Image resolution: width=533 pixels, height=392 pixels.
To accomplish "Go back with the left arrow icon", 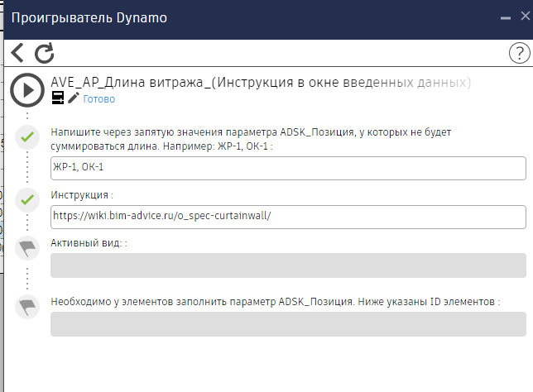I will pyautogui.click(x=17, y=53).
